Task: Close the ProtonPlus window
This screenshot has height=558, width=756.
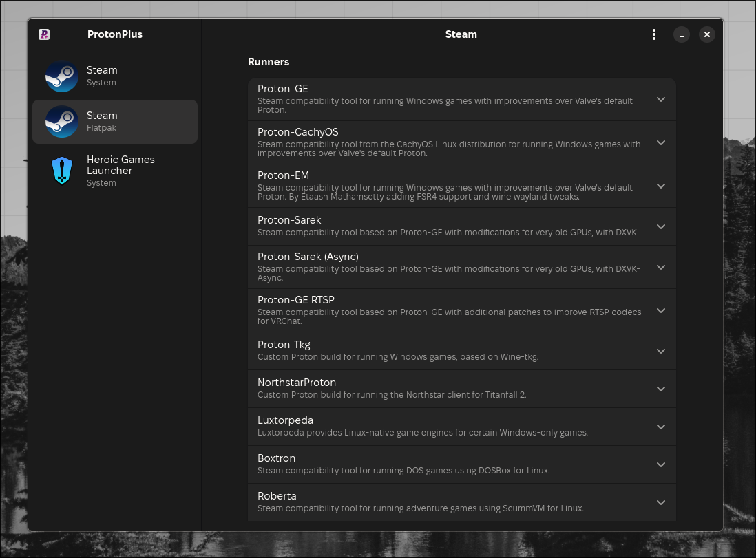Action: pos(706,34)
